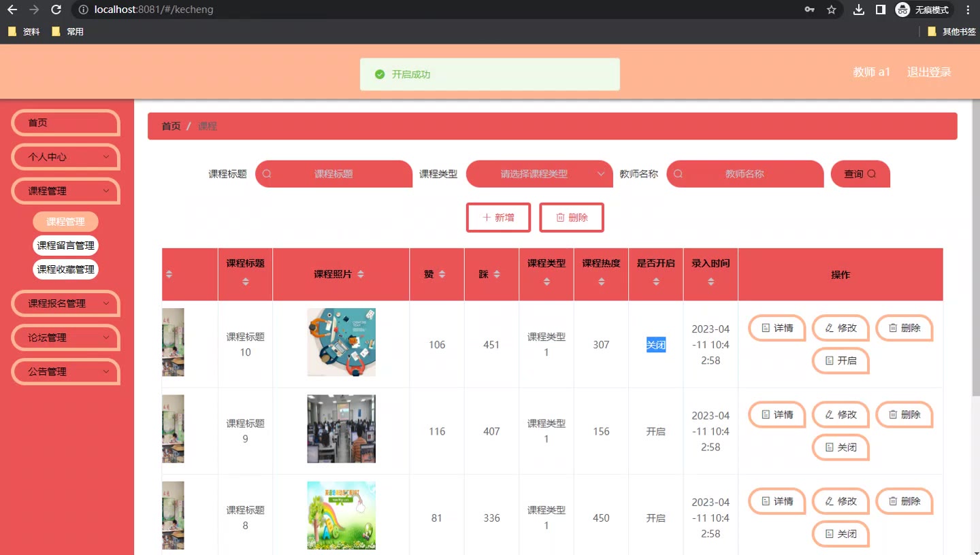Image resolution: width=980 pixels, height=555 pixels.
Task: Focus the 教师名称 search field
Action: tap(745, 174)
